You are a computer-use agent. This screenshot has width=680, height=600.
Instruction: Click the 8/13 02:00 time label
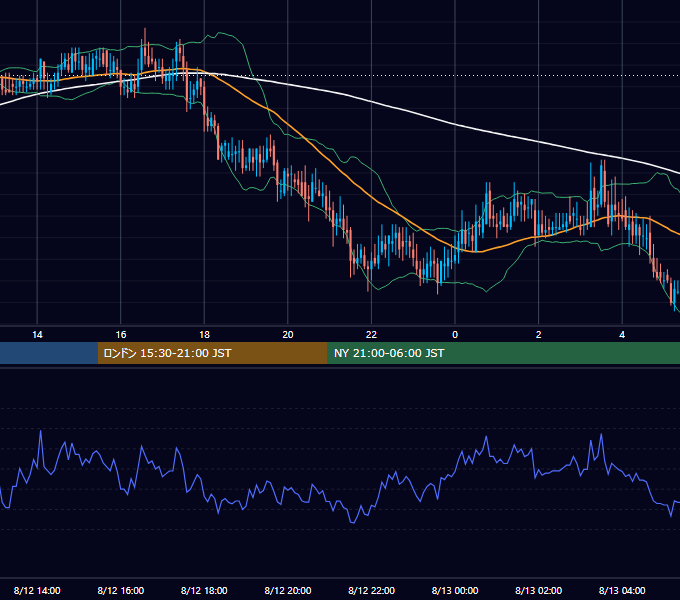click(x=539, y=590)
